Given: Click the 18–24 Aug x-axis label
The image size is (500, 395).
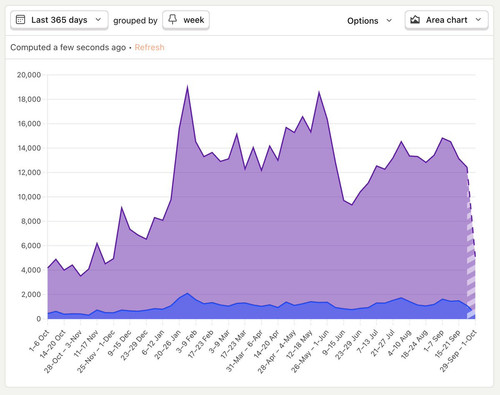Looking at the screenshot, I should click(x=415, y=344).
